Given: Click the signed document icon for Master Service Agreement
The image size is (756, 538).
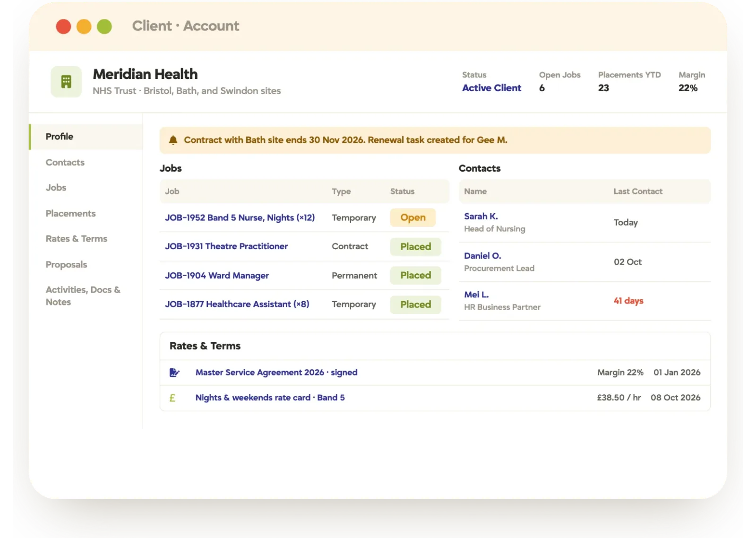Looking at the screenshot, I should point(174,373).
